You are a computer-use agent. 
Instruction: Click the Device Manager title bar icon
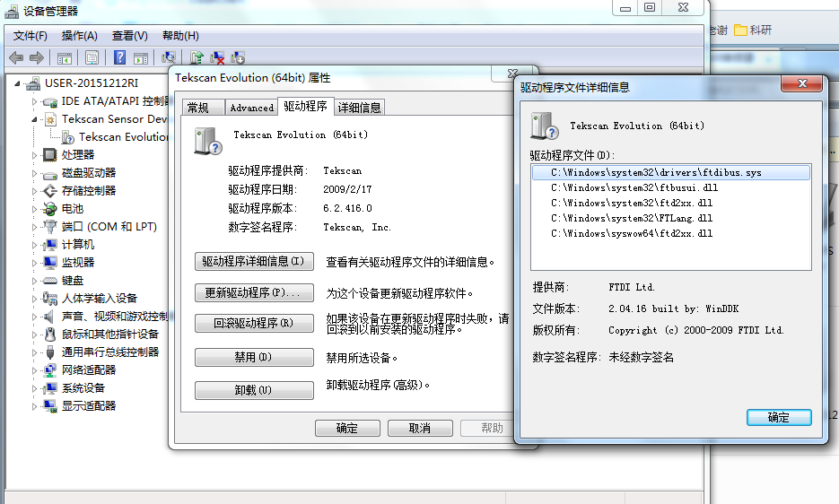coord(12,11)
